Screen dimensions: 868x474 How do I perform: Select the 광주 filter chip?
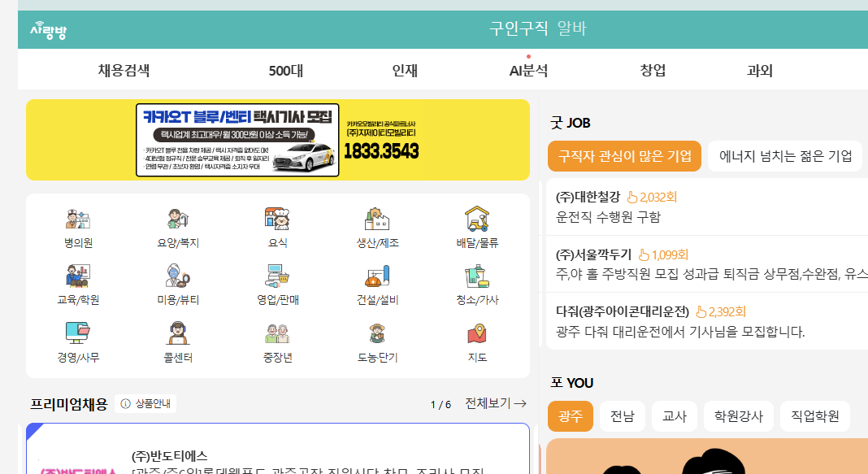click(571, 416)
